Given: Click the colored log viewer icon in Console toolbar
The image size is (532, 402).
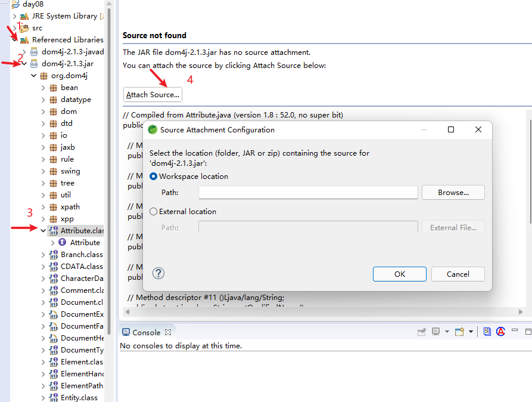Looking at the screenshot, I should 487,332.
